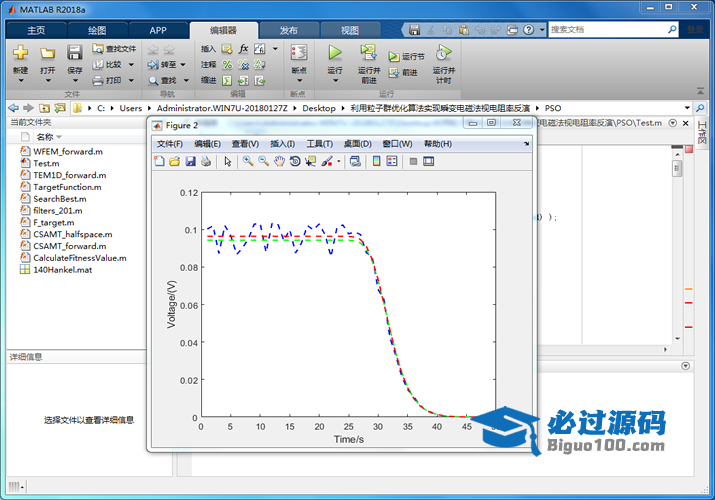
Task: Open 工具(T) menu in Figure 2
Action: (x=319, y=144)
